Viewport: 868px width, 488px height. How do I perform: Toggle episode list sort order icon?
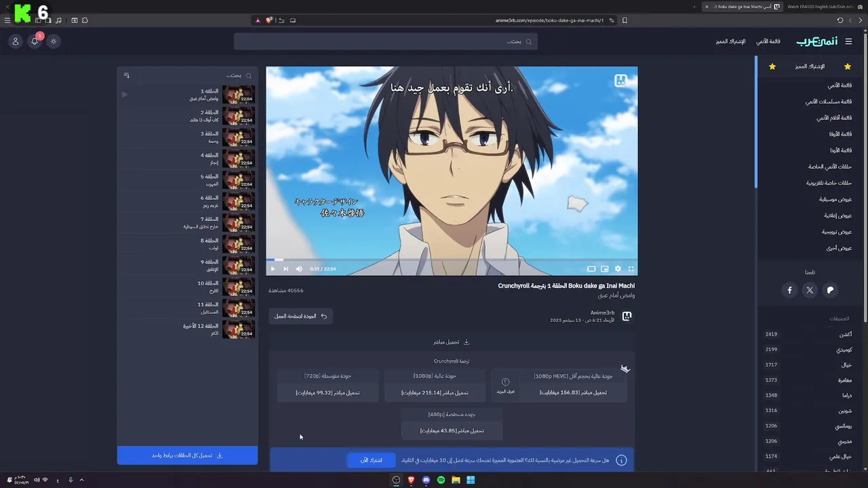point(126,75)
